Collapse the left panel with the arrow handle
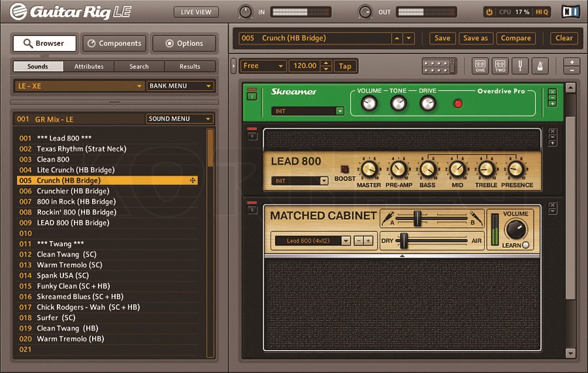The width and height of the screenshot is (588, 373). pos(233,67)
